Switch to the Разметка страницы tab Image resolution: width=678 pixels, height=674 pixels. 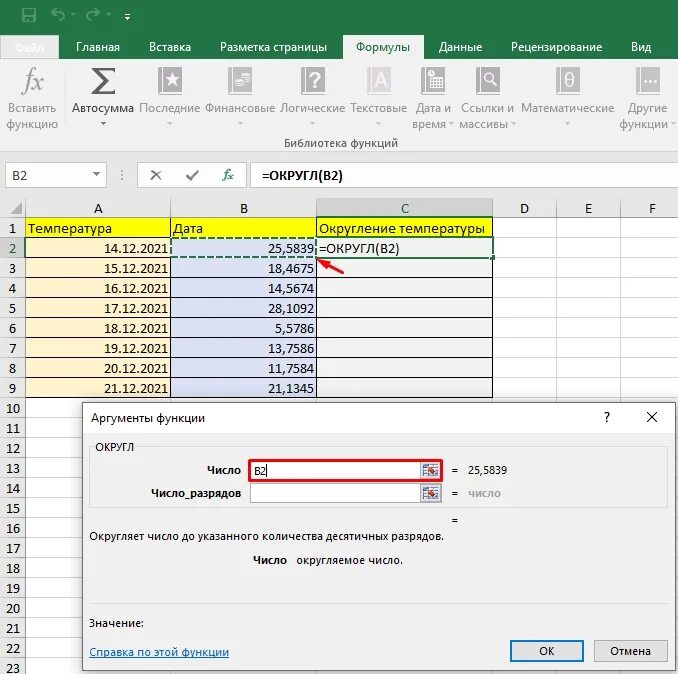click(273, 47)
